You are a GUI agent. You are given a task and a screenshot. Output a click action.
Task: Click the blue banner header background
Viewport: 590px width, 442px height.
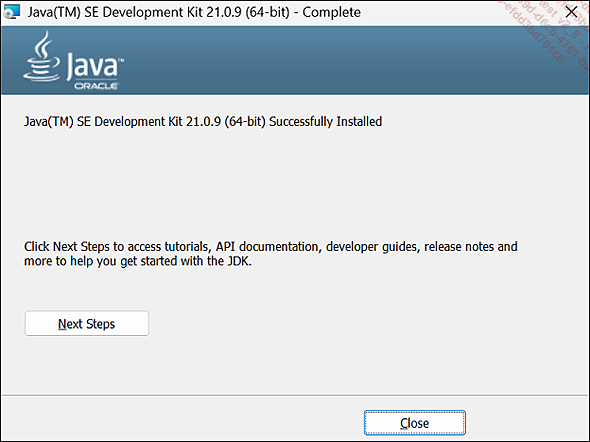tap(339, 60)
